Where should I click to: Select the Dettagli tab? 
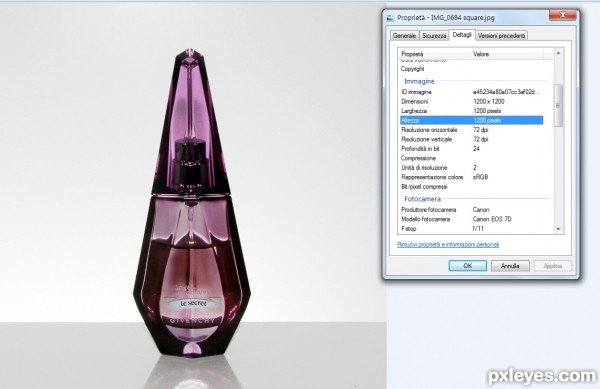pyautogui.click(x=462, y=34)
